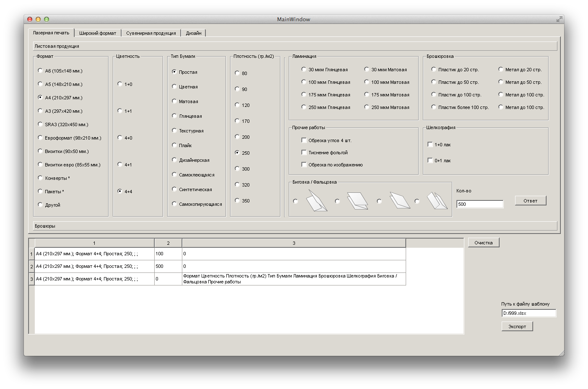Viewport: 588px width, 389px height.
Task: Expand the Листовая продукция section header
Action: click(295, 46)
